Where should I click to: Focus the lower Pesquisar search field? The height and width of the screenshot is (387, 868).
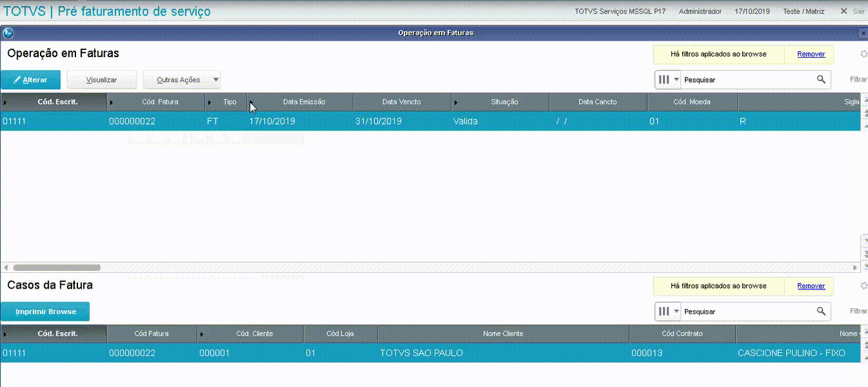click(747, 312)
